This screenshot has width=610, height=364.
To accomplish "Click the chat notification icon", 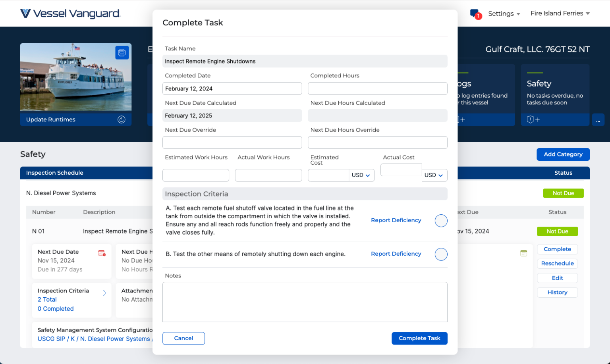I will pyautogui.click(x=475, y=14).
